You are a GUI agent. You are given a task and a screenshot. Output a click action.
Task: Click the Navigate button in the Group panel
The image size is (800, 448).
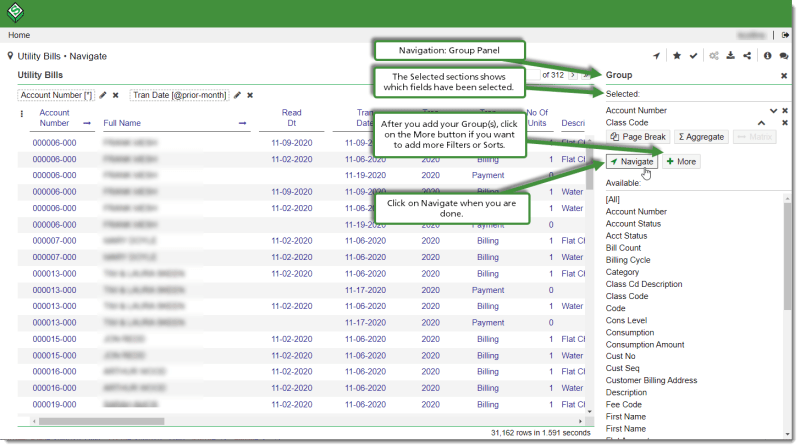click(632, 161)
